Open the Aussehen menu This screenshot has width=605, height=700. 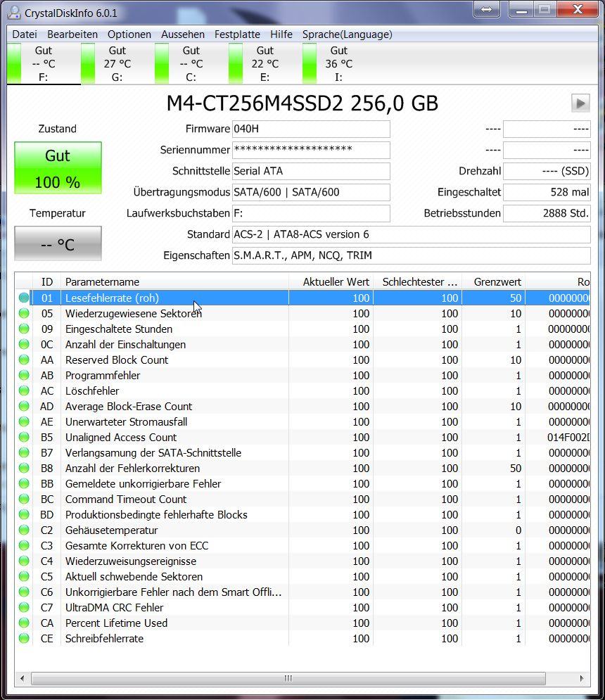point(183,34)
